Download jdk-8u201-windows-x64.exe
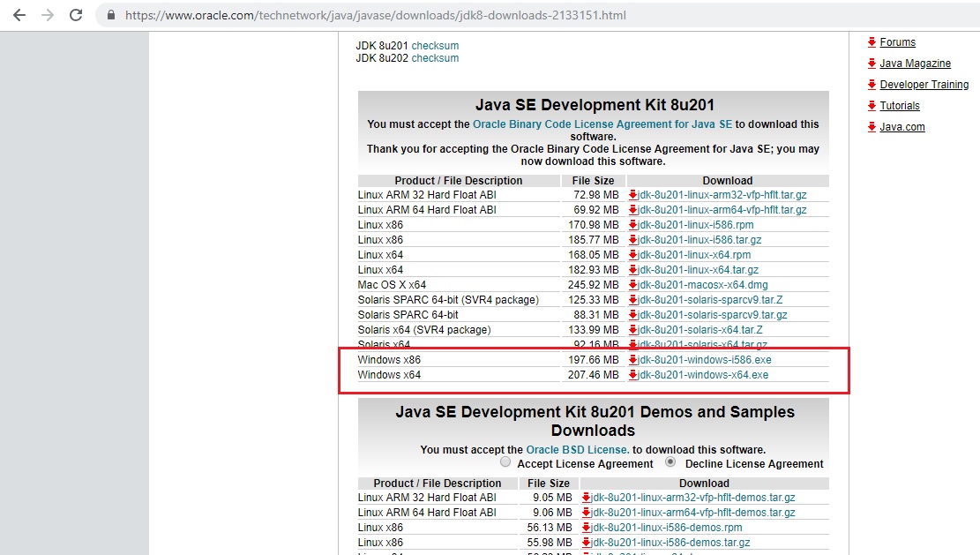The height and width of the screenshot is (555, 980). pos(703,375)
